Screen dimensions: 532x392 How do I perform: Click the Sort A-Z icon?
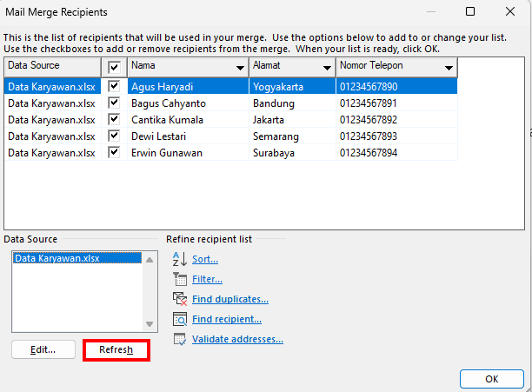[180, 259]
